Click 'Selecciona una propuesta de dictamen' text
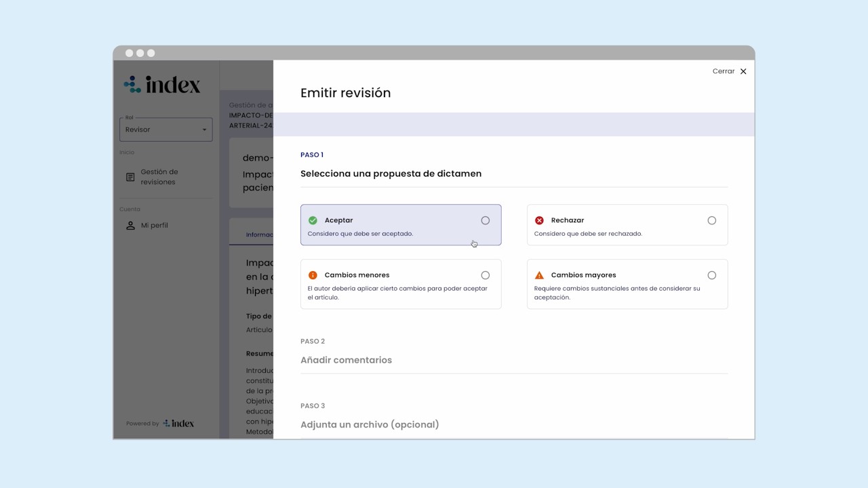Screen dimensions: 868x488 pos(391,174)
